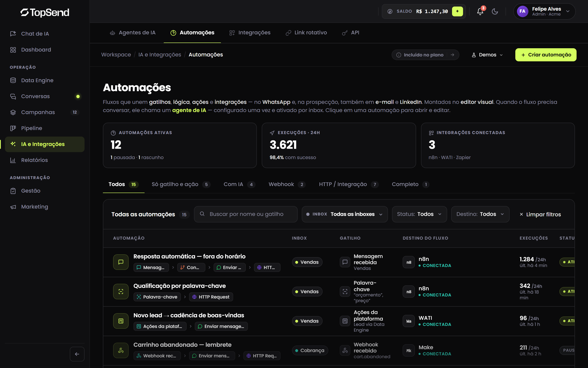
Task: Click the Cobrança inbox badge
Action: point(310,350)
